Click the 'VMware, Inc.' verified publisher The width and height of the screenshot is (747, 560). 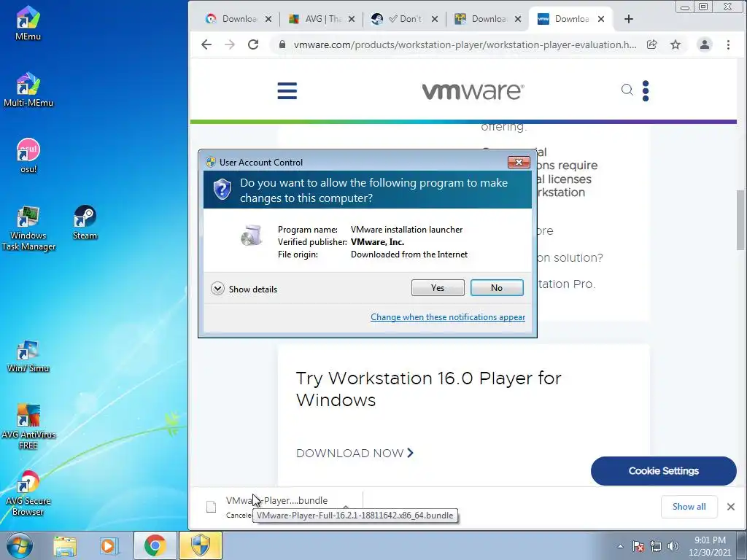pos(377,242)
